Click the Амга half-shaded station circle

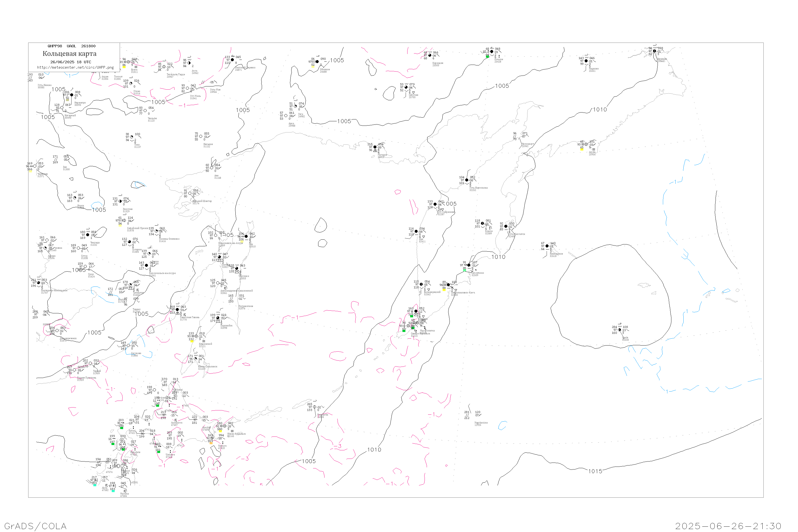point(189,63)
